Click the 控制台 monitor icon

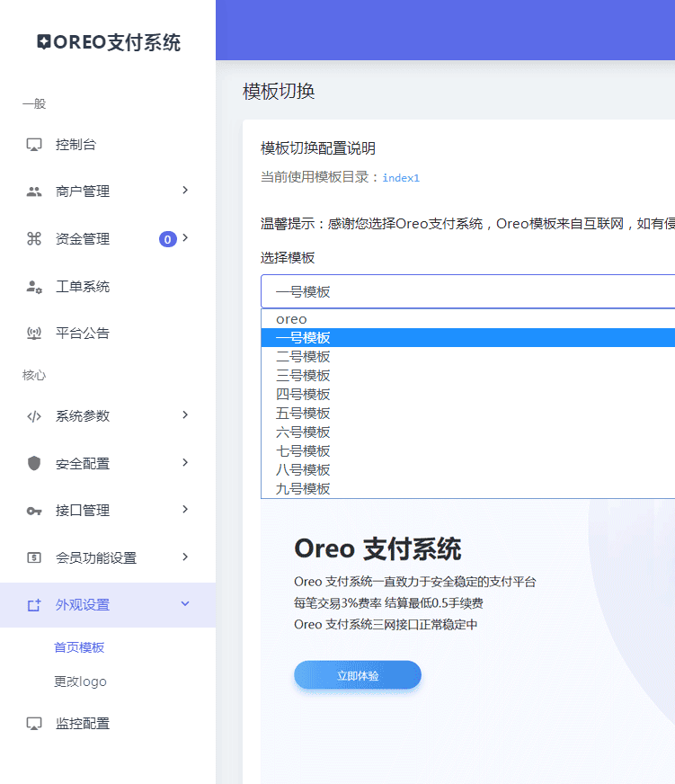click(x=34, y=145)
